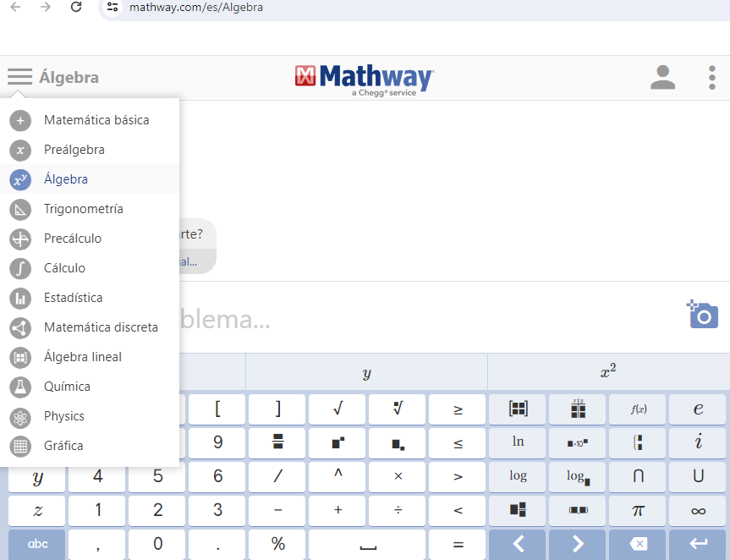730x560 pixels.
Task: Insert an ordered pair template key
Action: point(578,511)
